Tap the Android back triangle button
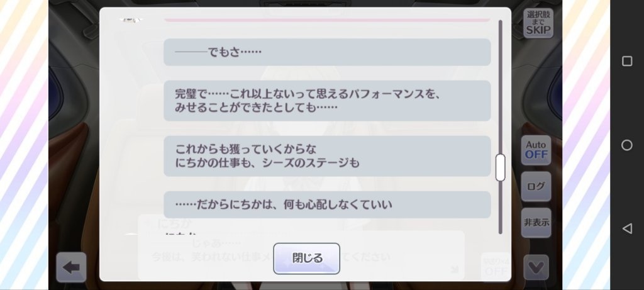The image size is (644, 290). click(627, 229)
